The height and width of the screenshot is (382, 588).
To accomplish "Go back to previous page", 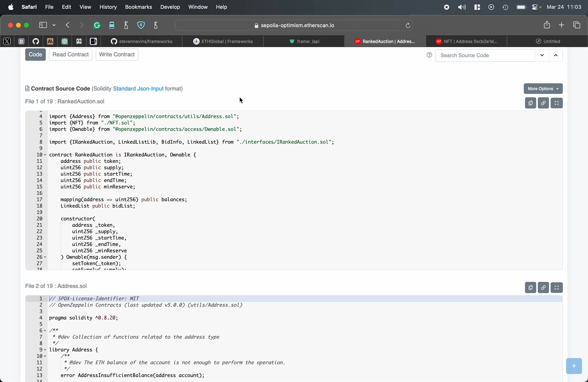I will click(x=68, y=25).
